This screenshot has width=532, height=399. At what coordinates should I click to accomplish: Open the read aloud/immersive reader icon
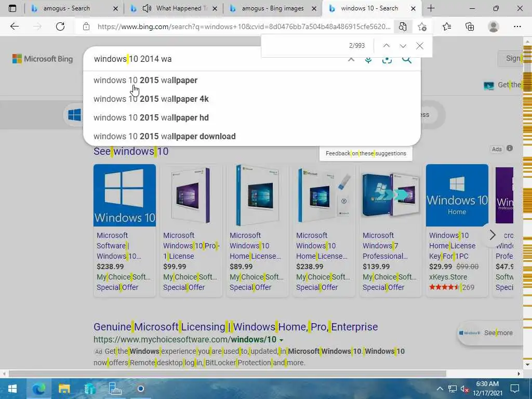[x=403, y=26]
